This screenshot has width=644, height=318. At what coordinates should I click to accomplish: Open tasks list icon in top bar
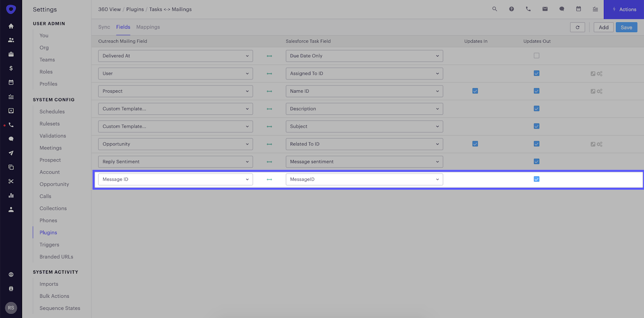point(595,9)
